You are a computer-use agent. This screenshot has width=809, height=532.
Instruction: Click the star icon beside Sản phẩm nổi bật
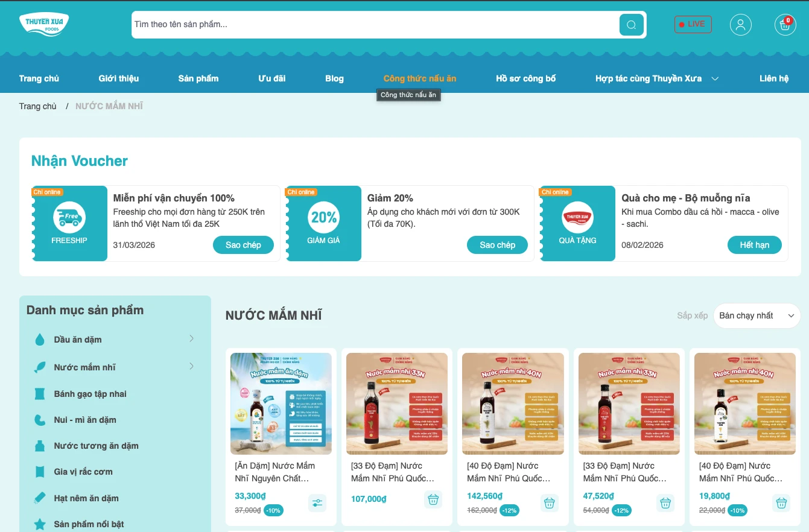click(x=40, y=524)
